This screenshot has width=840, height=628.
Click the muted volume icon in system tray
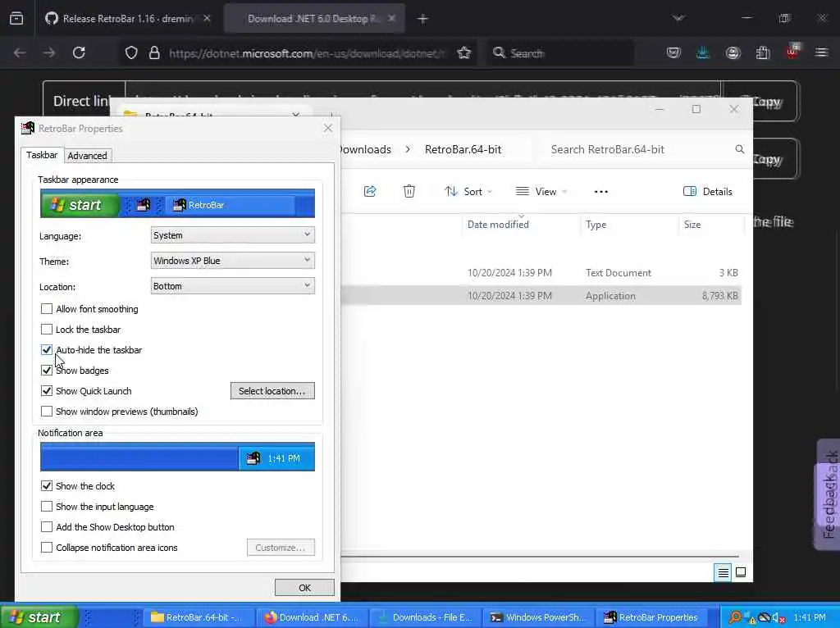[x=778, y=618]
